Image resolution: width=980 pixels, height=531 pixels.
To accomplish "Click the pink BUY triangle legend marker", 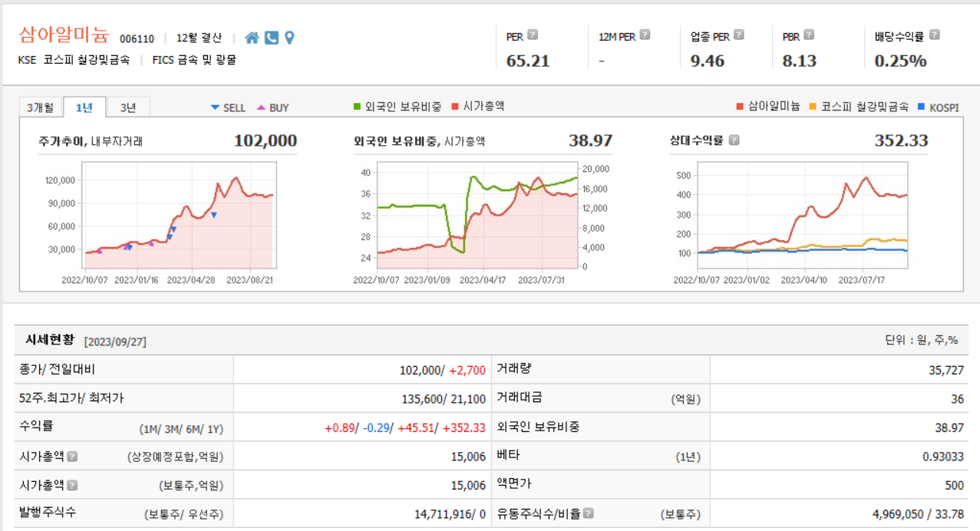I will 262,107.
